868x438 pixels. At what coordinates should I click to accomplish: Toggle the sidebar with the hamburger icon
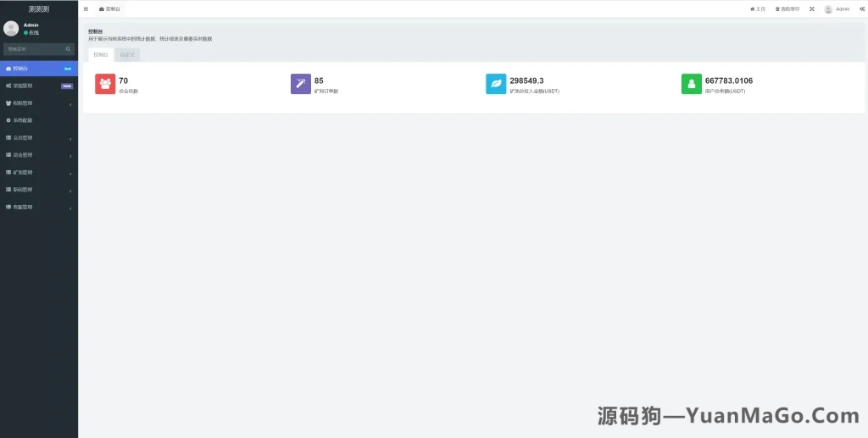pyautogui.click(x=86, y=8)
